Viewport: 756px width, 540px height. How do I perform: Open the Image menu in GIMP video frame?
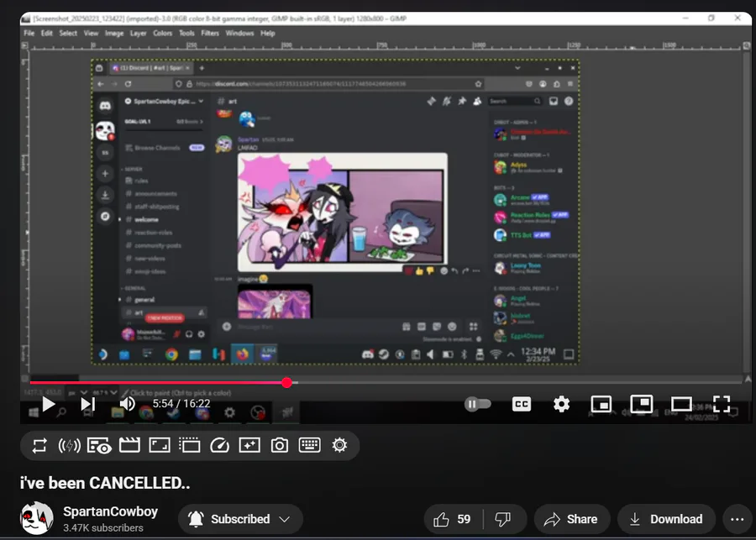[114, 34]
